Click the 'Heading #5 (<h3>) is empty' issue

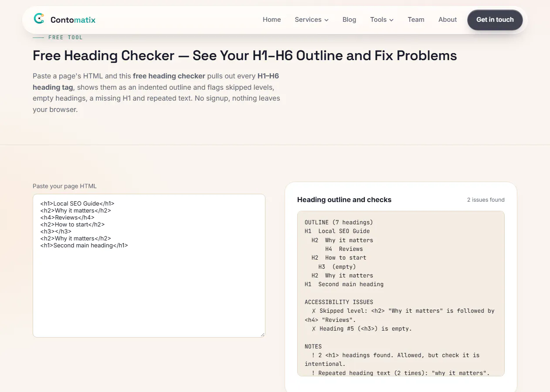[x=362, y=329]
